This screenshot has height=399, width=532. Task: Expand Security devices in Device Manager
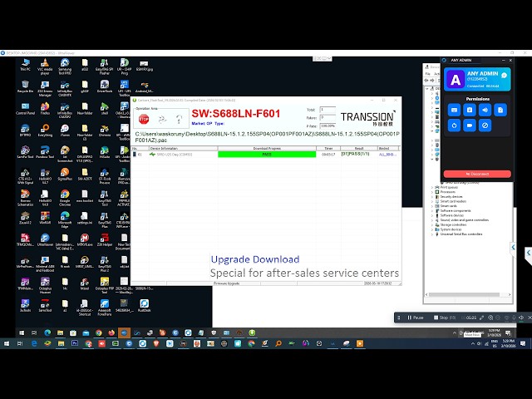[x=432, y=197]
